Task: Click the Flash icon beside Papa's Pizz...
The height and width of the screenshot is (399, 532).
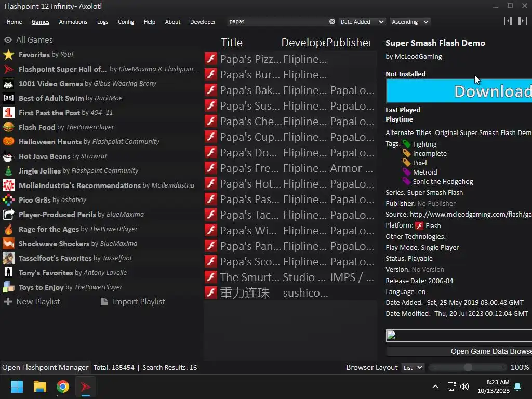Action: click(211, 59)
